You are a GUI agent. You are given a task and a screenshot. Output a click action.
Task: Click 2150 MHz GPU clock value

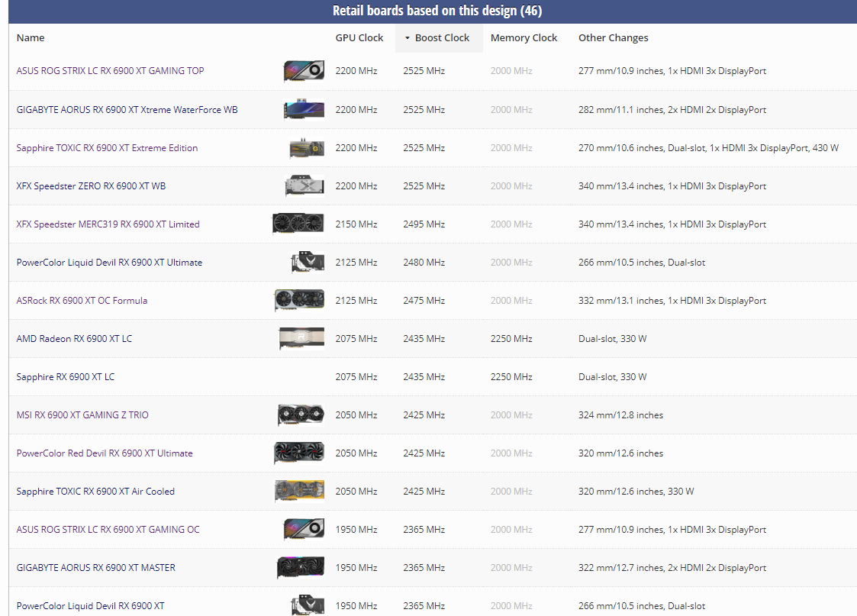356,224
